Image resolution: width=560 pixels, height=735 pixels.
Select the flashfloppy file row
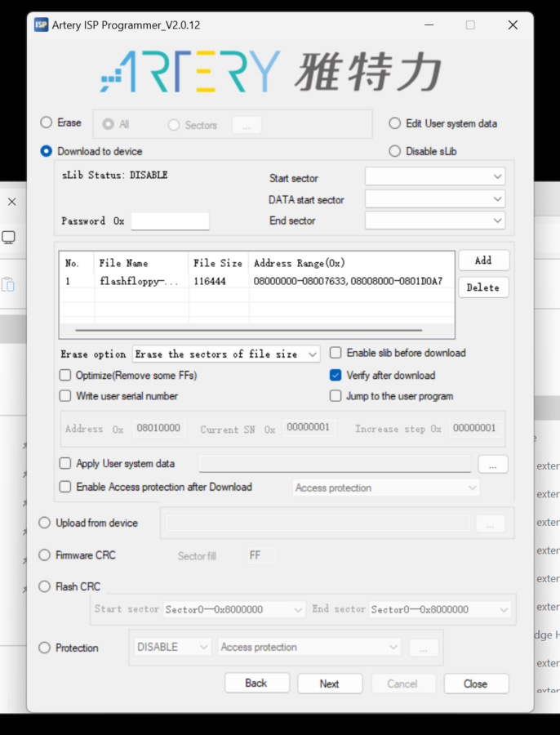click(x=256, y=281)
